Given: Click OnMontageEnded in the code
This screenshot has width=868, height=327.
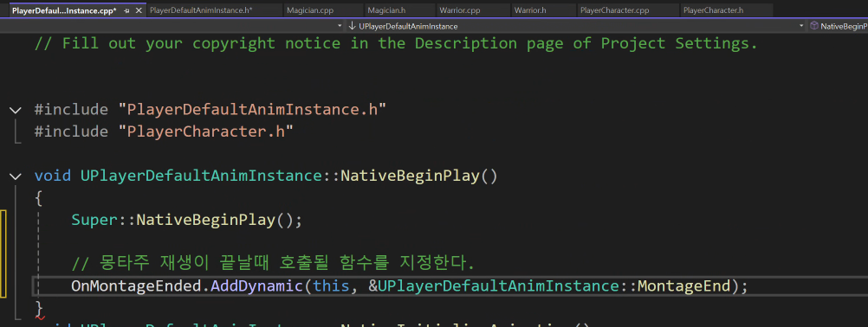Looking at the screenshot, I should click(136, 286).
